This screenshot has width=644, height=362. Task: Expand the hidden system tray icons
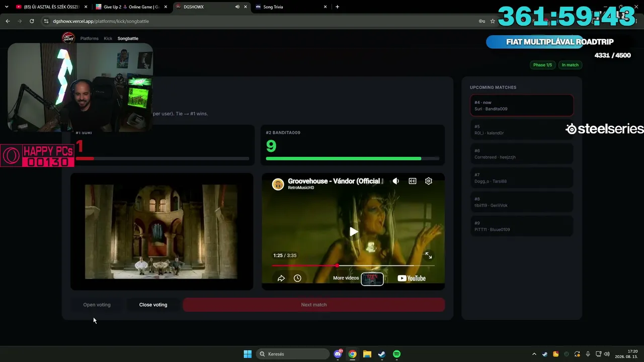(x=534, y=354)
